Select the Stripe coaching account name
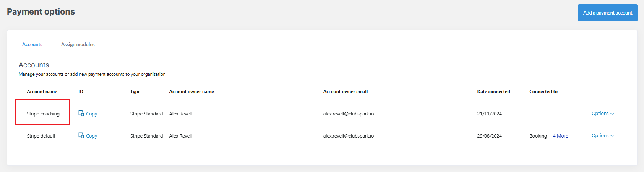This screenshot has width=644, height=172. point(43,114)
